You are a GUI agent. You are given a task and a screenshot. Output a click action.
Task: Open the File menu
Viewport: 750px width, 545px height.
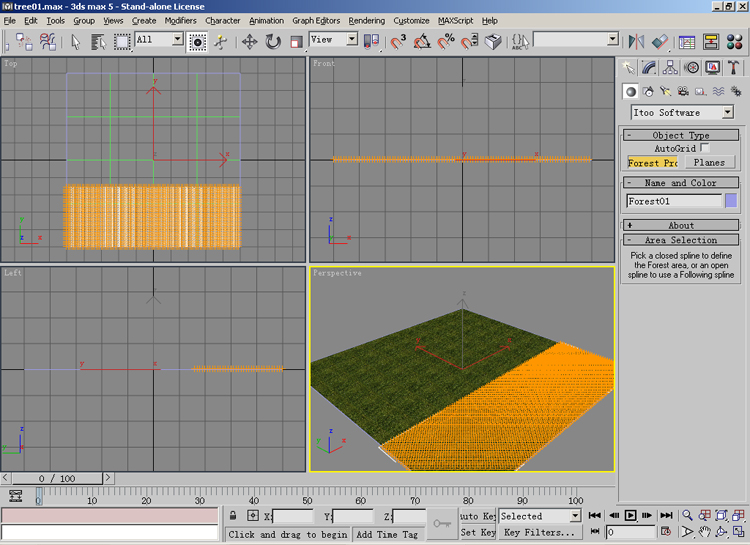(10, 21)
